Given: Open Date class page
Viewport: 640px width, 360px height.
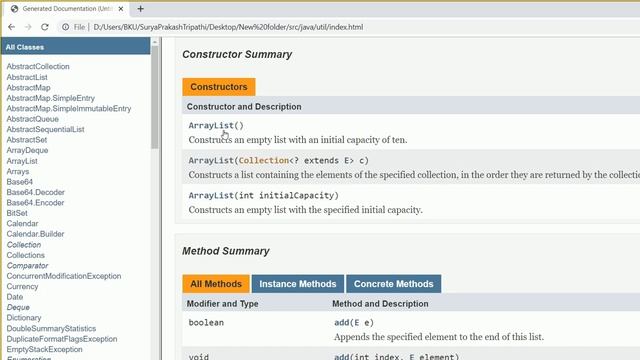Looking at the screenshot, I should click(x=15, y=297).
